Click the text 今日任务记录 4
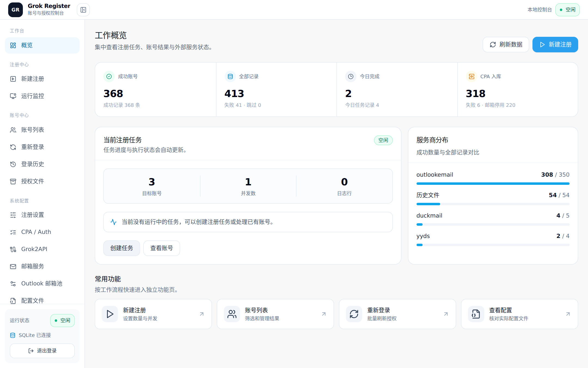 point(362,105)
